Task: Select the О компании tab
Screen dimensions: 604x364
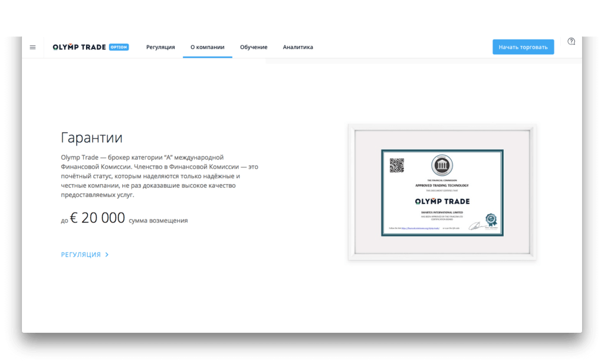Action: 207,47
